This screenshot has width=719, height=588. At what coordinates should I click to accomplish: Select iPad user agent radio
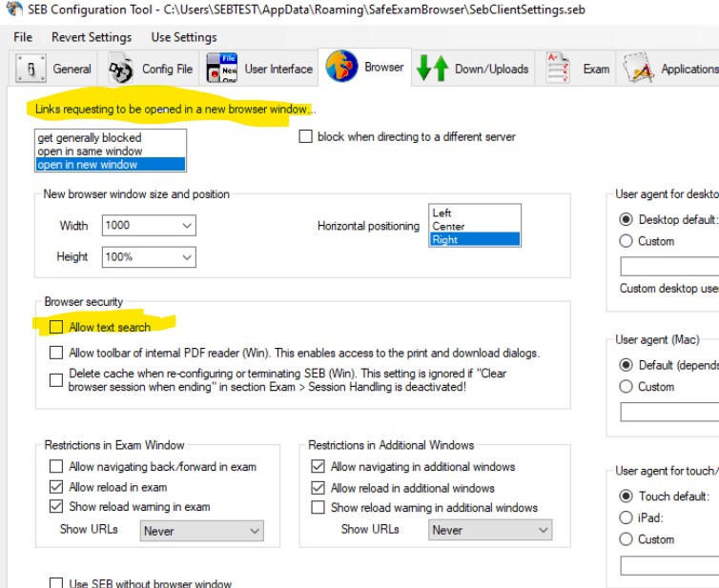(626, 517)
